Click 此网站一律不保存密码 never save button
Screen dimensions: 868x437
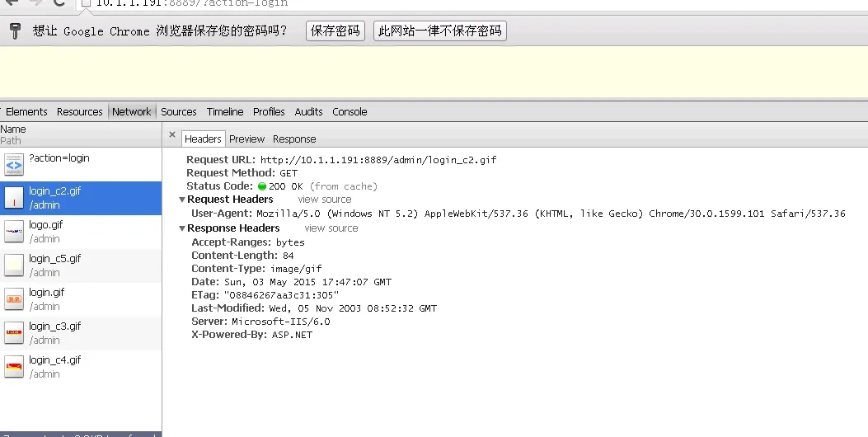440,31
